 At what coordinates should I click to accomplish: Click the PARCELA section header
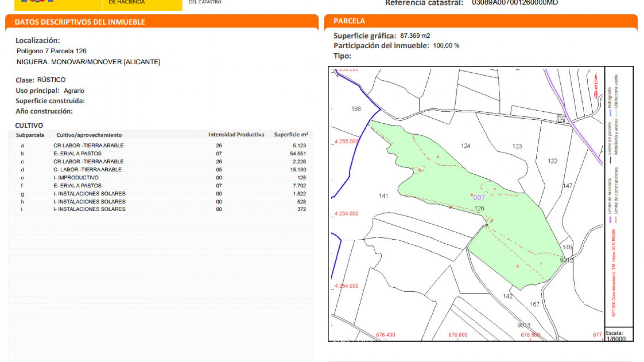(x=349, y=21)
